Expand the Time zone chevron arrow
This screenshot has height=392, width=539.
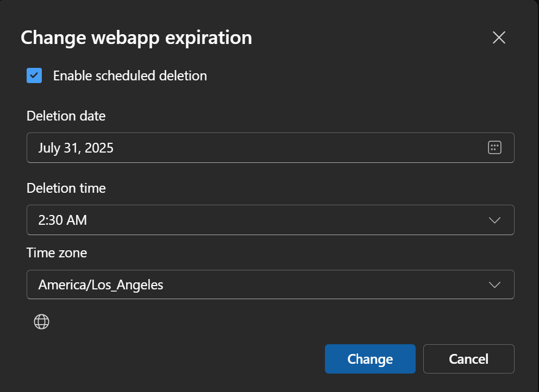pyautogui.click(x=494, y=285)
